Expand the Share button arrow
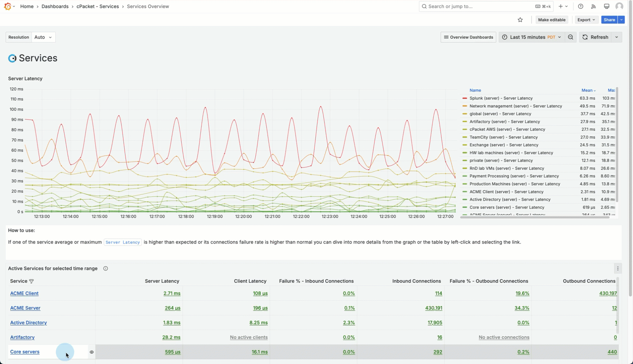Screen dimensions: 633x364 coord(622,20)
